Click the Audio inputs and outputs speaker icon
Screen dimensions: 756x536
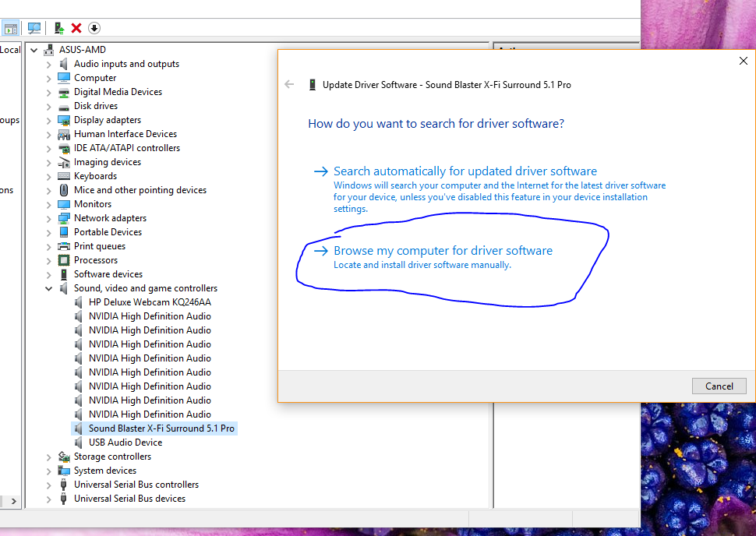click(x=64, y=64)
